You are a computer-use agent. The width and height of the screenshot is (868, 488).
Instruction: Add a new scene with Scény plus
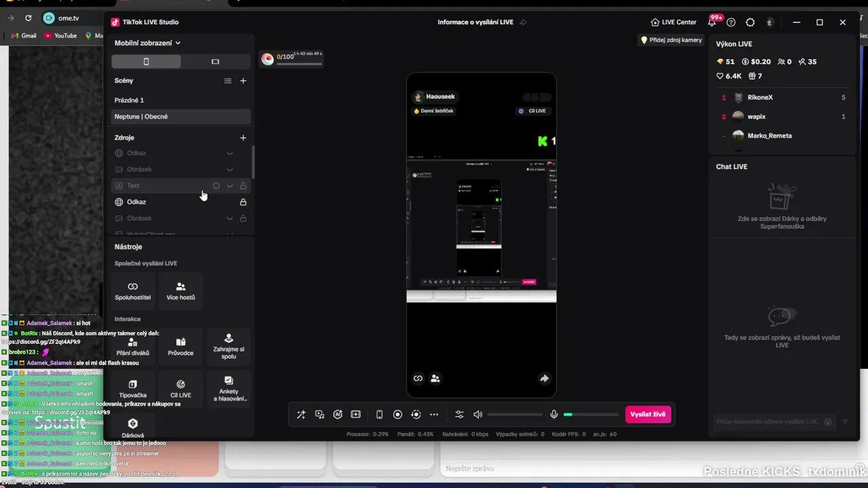click(x=243, y=81)
